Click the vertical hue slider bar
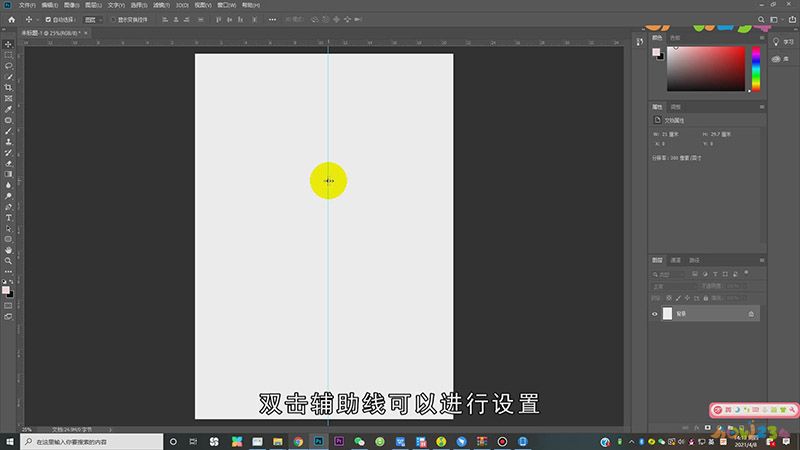800x450 pixels. [x=756, y=69]
